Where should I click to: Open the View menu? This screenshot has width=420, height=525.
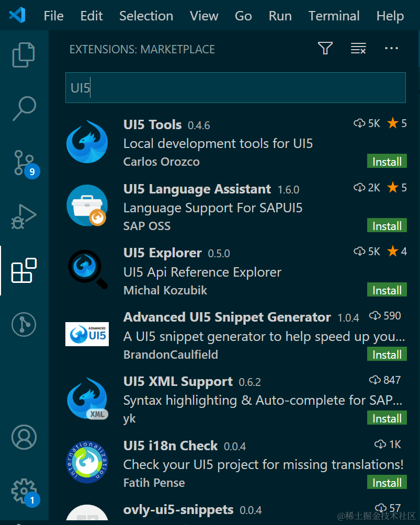204,16
